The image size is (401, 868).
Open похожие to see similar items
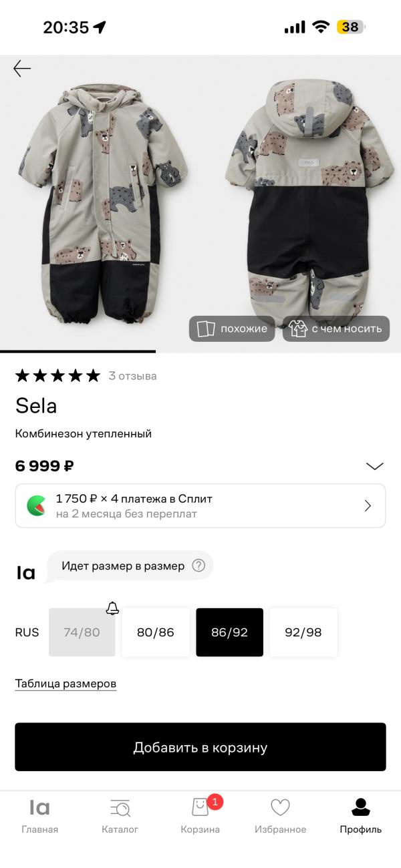[231, 329]
